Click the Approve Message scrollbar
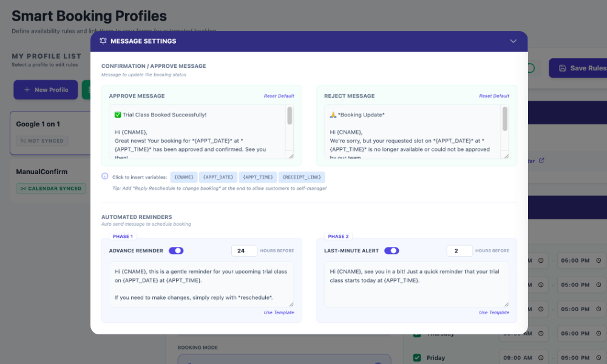Viewport: 607px width, 364px height. point(290,116)
